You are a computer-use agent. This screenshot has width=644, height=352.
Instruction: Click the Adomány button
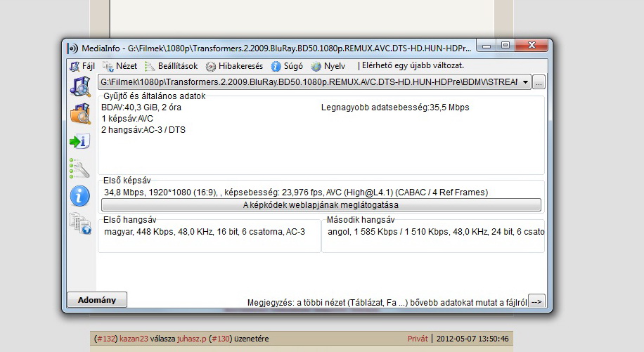point(97,300)
